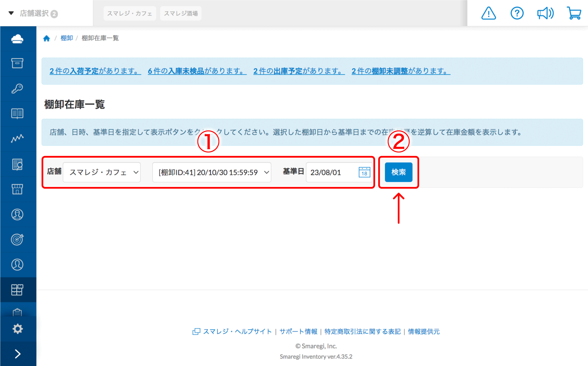Open the shopping cart icon

click(x=574, y=13)
